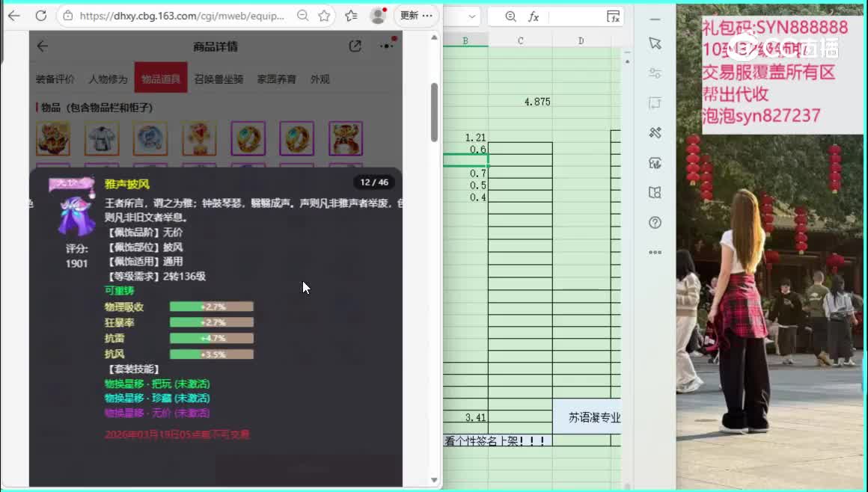Click the 抗风 +3.5% bar
The image size is (868, 492).
click(x=212, y=354)
